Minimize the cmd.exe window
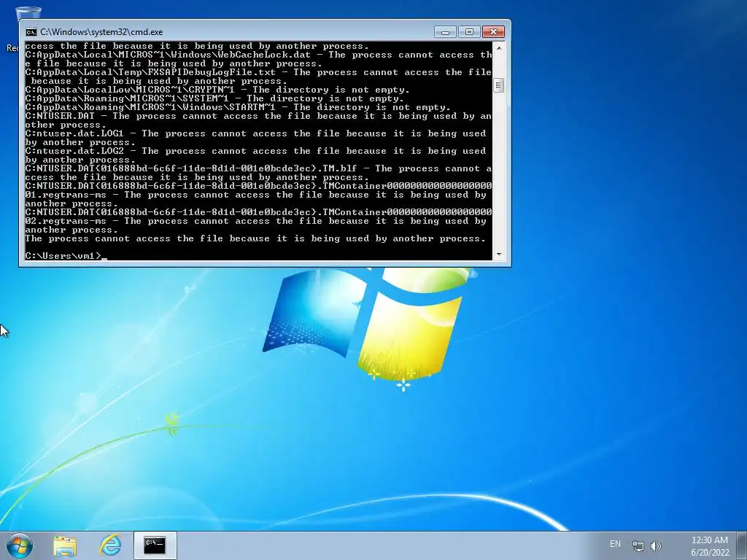The height and width of the screenshot is (560, 747). pyautogui.click(x=445, y=32)
